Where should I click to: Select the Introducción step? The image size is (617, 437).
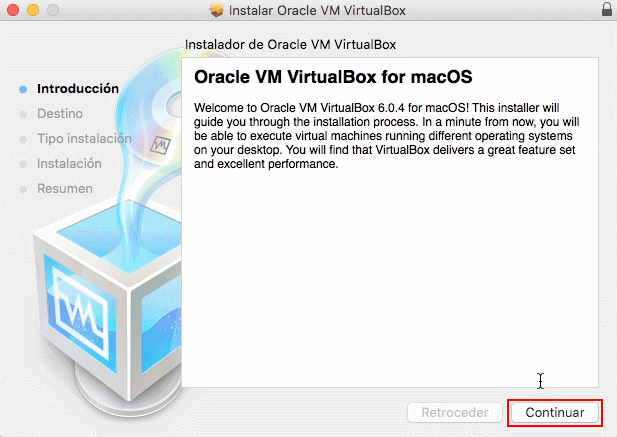[x=78, y=89]
